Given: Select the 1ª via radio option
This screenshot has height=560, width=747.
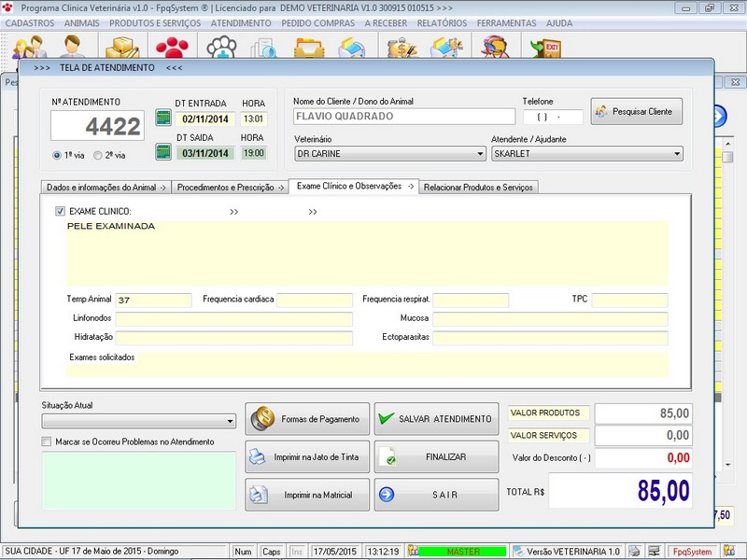Looking at the screenshot, I should pyautogui.click(x=58, y=155).
